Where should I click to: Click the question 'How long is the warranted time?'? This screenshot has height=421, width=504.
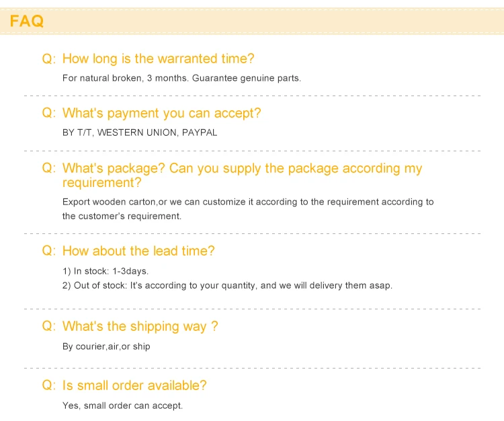coord(158,59)
